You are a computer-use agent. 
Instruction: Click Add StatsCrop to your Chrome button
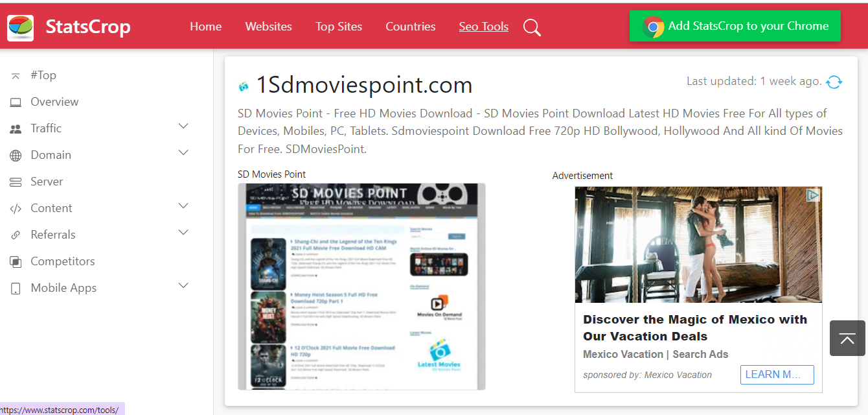tap(735, 26)
